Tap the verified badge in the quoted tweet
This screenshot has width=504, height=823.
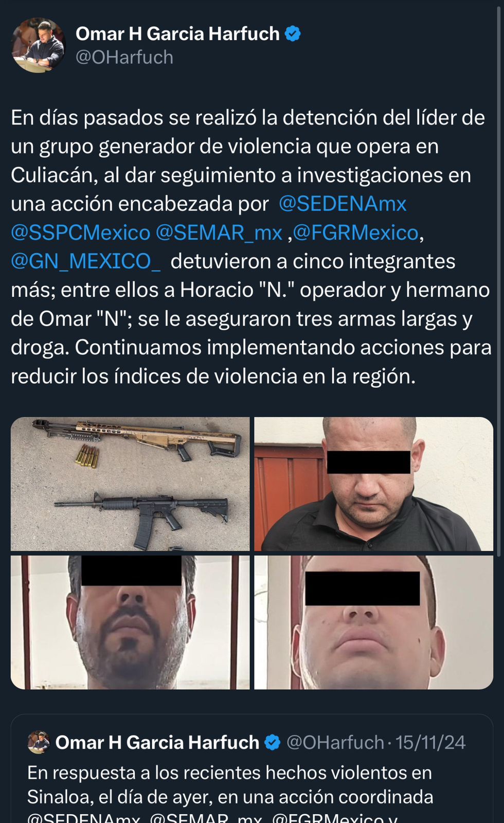(x=272, y=742)
